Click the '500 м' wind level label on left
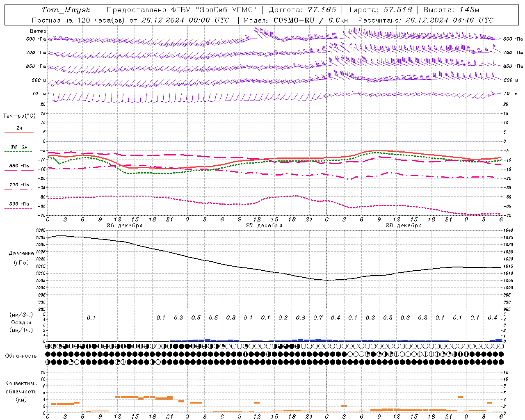 pyautogui.click(x=39, y=80)
